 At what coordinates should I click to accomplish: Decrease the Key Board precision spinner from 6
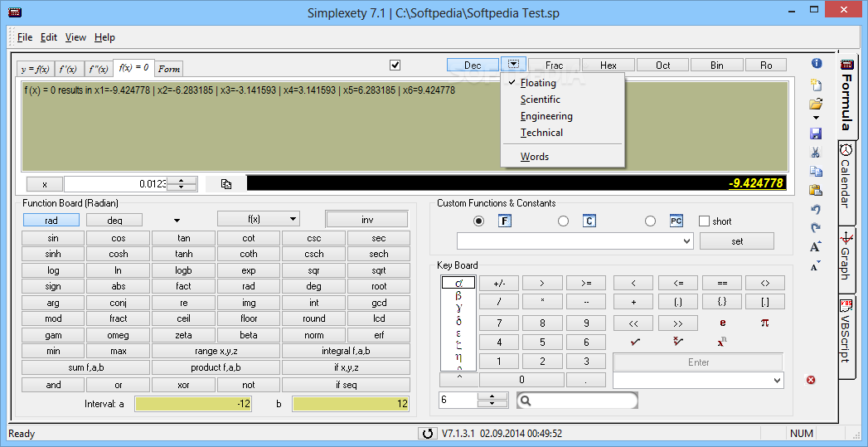492,403
